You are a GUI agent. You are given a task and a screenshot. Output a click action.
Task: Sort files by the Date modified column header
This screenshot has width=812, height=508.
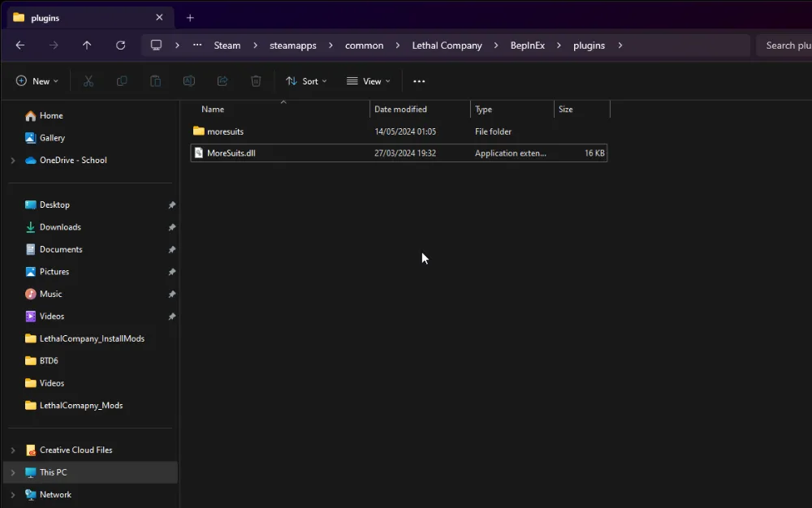click(x=400, y=109)
